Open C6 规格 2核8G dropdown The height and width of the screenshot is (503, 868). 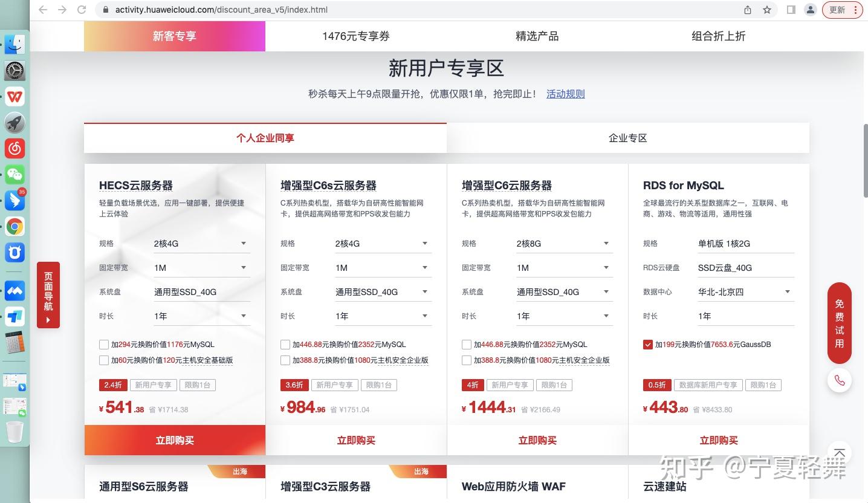[x=563, y=244]
